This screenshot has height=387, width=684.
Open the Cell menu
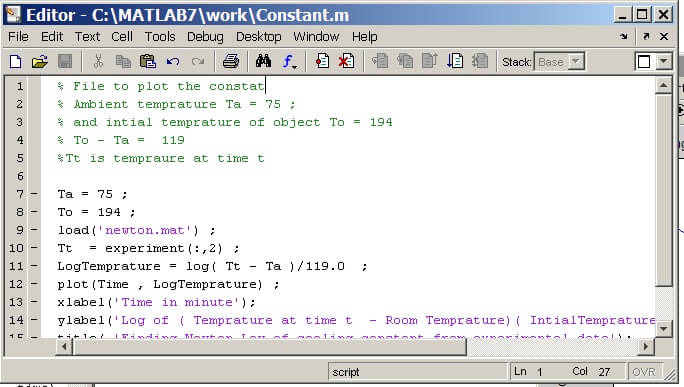pos(122,37)
